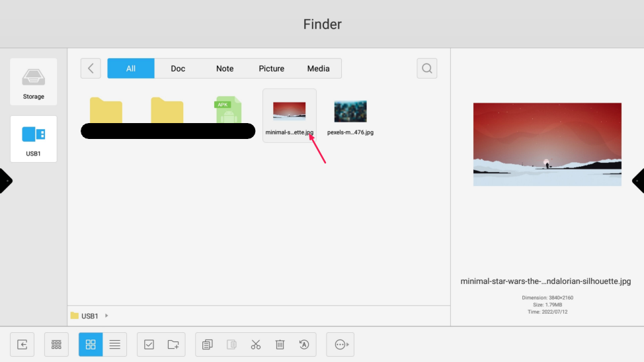Cut the selected file with scissors icon
Screen dimensions: 644x362
pyautogui.click(x=256, y=344)
